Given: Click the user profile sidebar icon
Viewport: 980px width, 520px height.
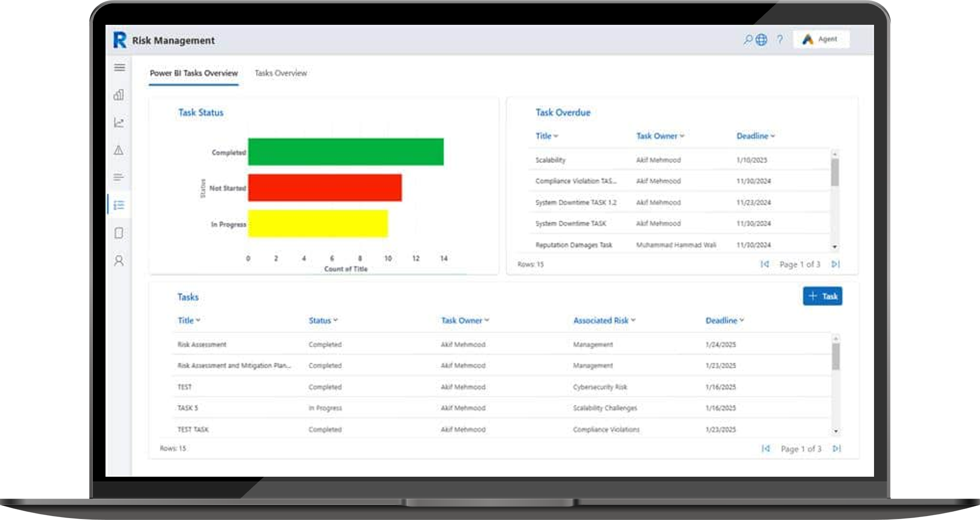Looking at the screenshot, I should click(x=119, y=261).
